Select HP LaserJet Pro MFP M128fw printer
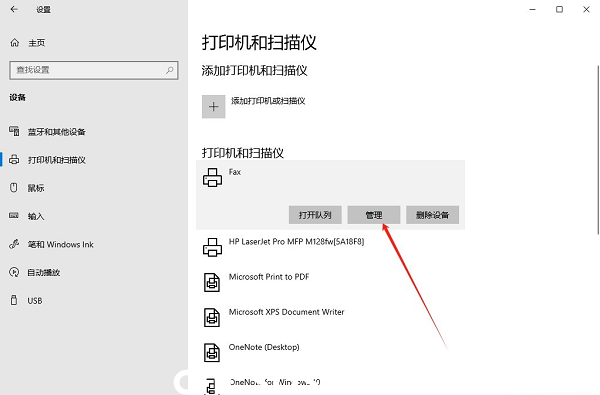The height and width of the screenshot is (395, 600). (297, 242)
